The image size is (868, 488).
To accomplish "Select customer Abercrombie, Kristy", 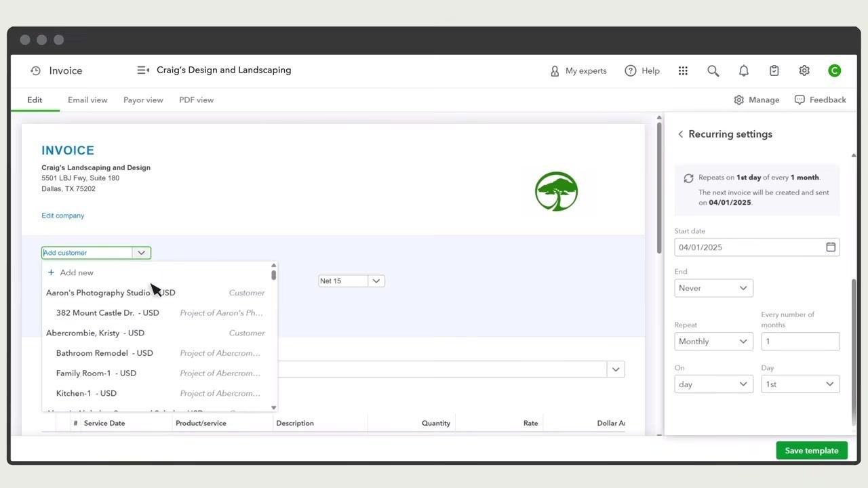I will tap(155, 333).
